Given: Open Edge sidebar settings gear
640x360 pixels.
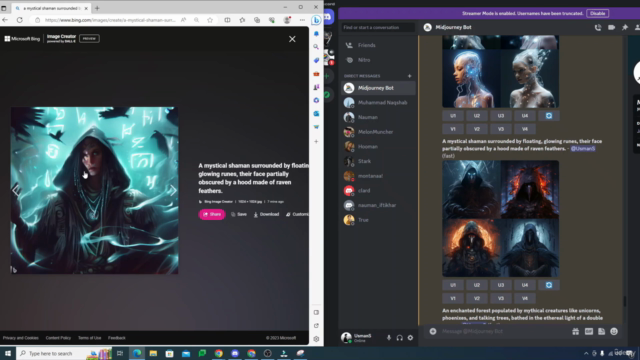Looking at the screenshot, I should click(316, 339).
